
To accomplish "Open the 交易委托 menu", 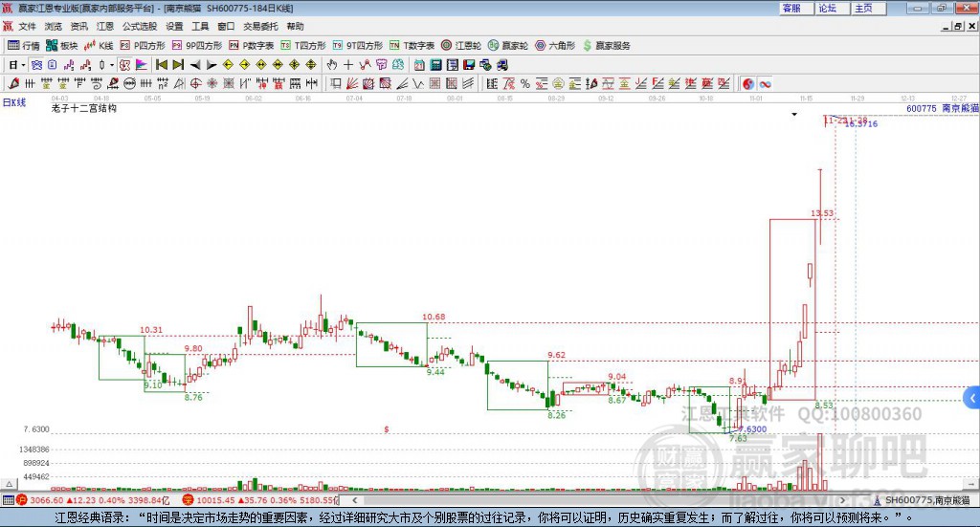I will tap(260, 26).
